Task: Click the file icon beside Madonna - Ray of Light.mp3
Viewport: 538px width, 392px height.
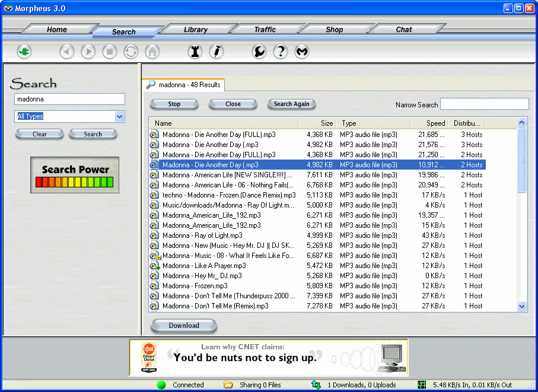Action: [x=154, y=235]
